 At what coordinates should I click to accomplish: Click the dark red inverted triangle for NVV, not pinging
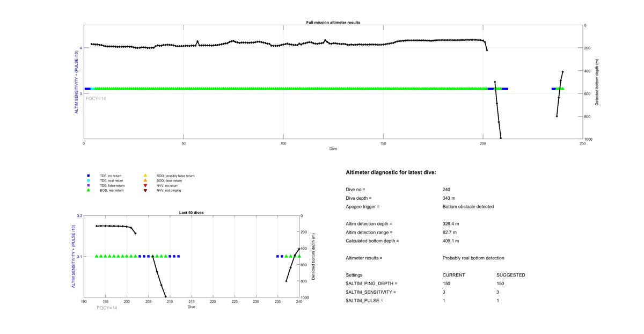(x=145, y=190)
